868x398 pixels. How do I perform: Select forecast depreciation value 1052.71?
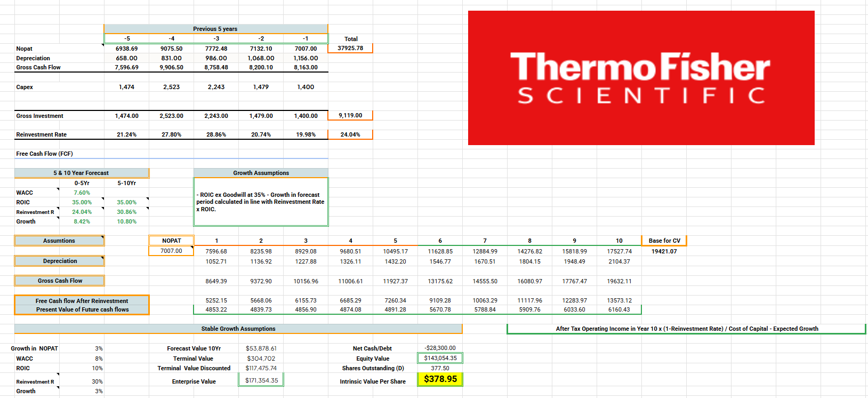point(216,261)
